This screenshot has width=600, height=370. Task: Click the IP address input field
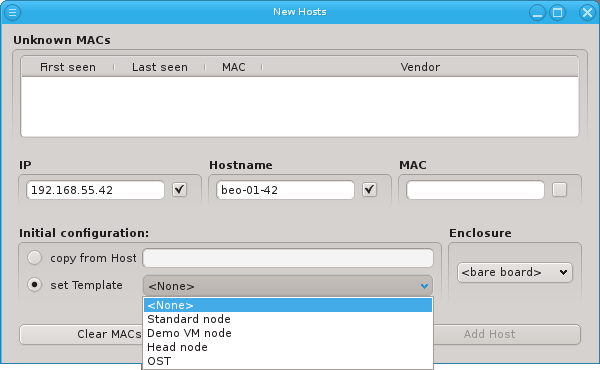[95, 190]
